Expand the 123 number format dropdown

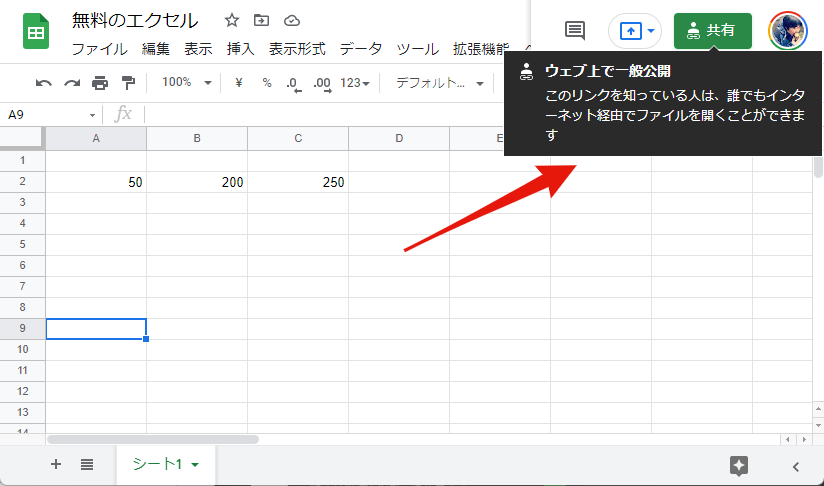point(355,83)
